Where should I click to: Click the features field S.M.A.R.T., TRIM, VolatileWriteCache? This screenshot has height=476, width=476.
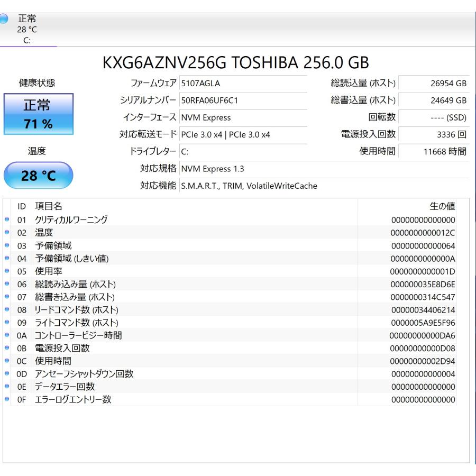pyautogui.click(x=325, y=186)
